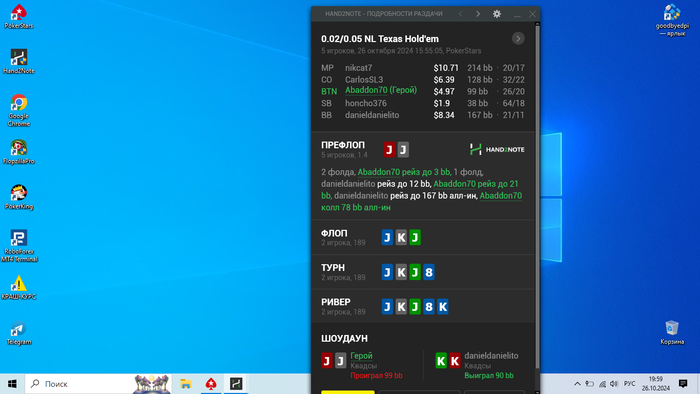Screen dimensions: 700x394
Task: Open the goodbyedpi shortcut on the desktop
Action: pyautogui.click(x=672, y=20)
